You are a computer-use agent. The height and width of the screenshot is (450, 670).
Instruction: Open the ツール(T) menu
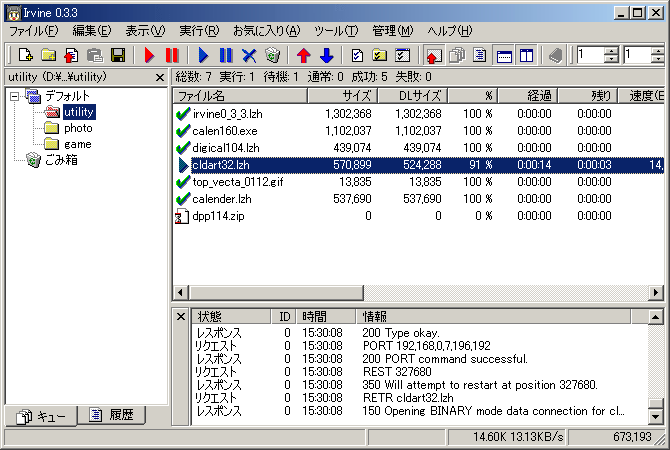[x=336, y=31]
